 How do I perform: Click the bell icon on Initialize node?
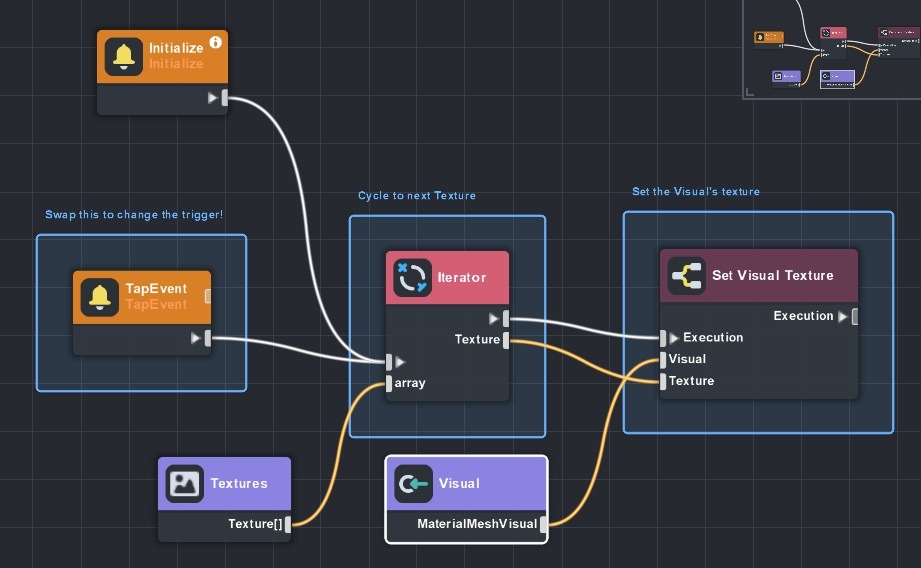coord(124,56)
